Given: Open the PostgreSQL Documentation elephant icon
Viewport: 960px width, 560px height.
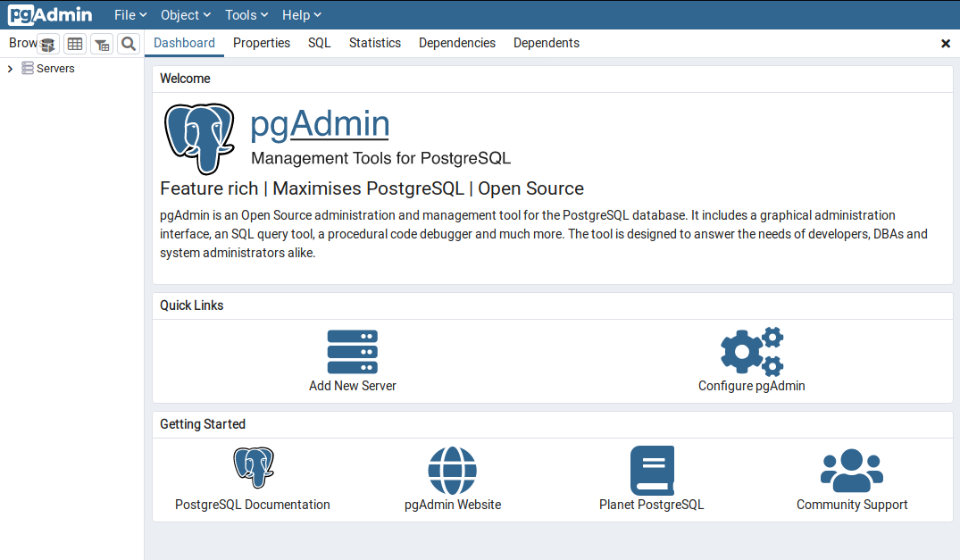Looking at the screenshot, I should (253, 469).
